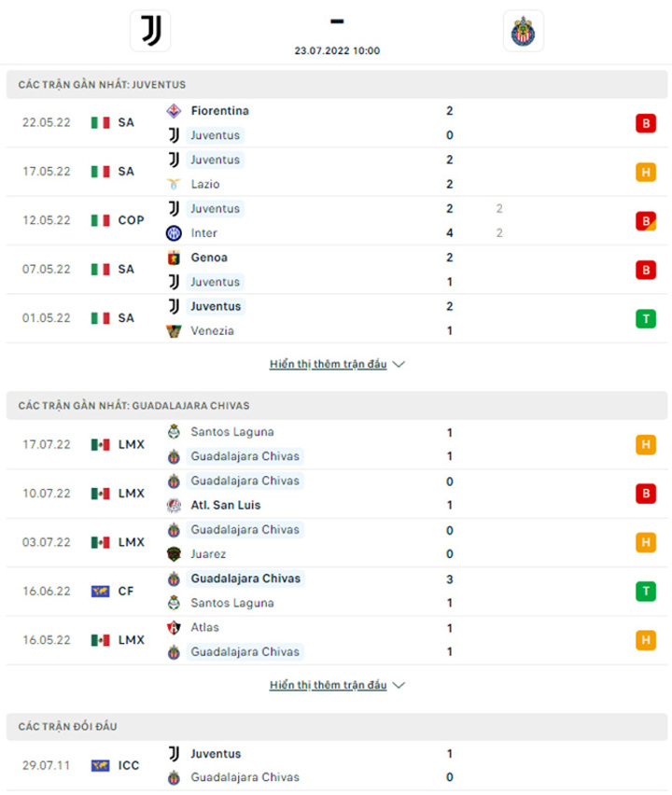Screen dimensions: 672x795
Task: Expand more Juventus matches
Action: [329, 364]
